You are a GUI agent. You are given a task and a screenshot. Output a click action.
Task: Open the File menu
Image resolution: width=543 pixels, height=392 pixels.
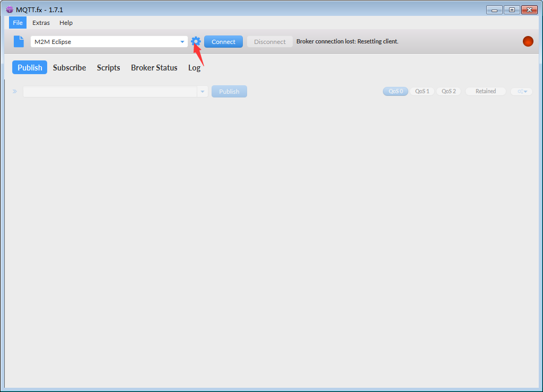pyautogui.click(x=17, y=22)
